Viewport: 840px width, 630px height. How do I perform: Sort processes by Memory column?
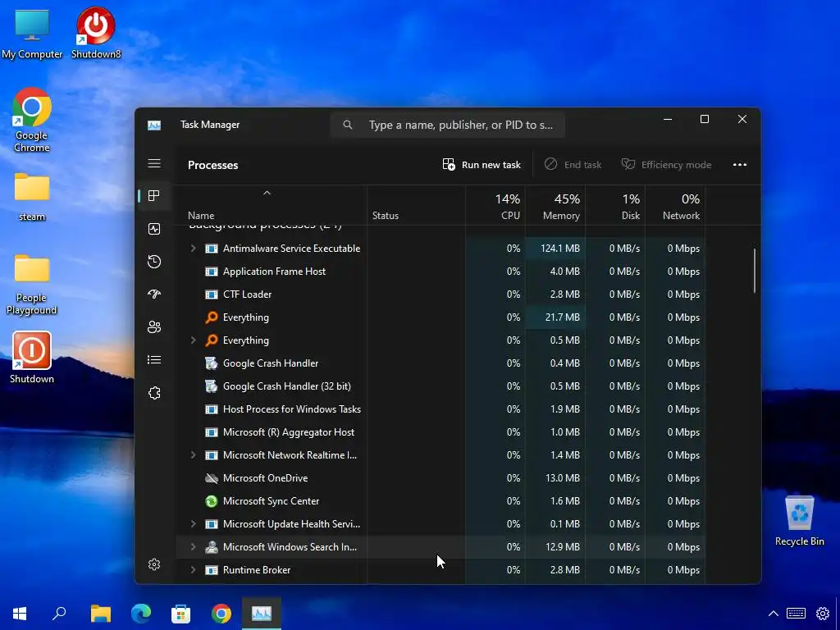click(x=555, y=206)
